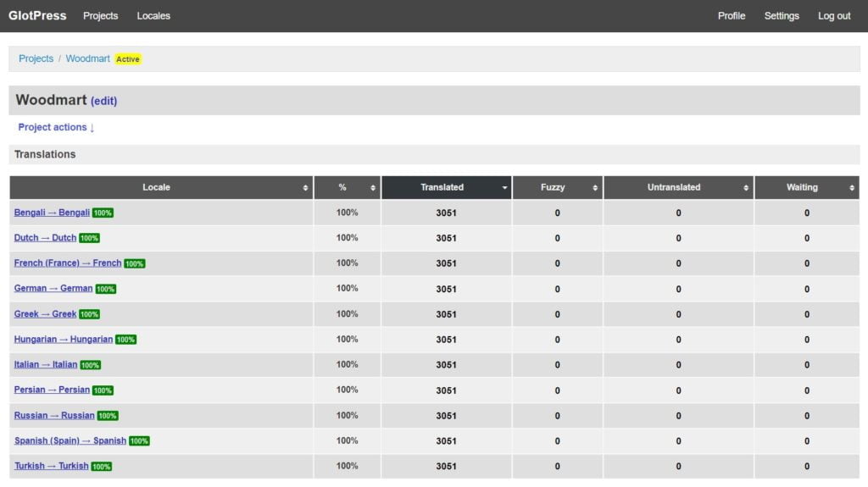Open the Locales menu in top bar
The width and height of the screenshot is (868, 487).
153,16
